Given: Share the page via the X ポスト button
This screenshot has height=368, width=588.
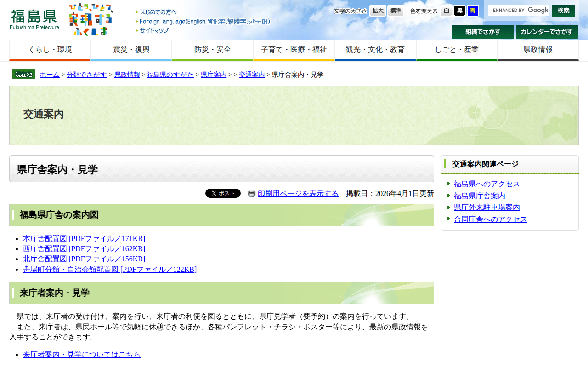Looking at the screenshot, I should coord(223,193).
